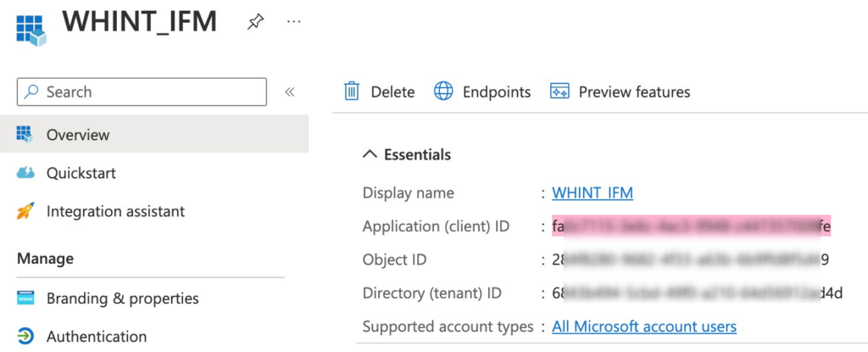The height and width of the screenshot is (352, 868).
Task: Click the Overview grid icon
Action: 25,134
